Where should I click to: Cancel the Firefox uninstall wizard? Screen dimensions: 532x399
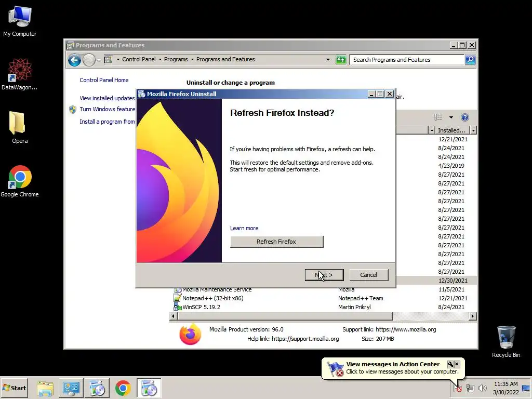[x=368, y=275]
